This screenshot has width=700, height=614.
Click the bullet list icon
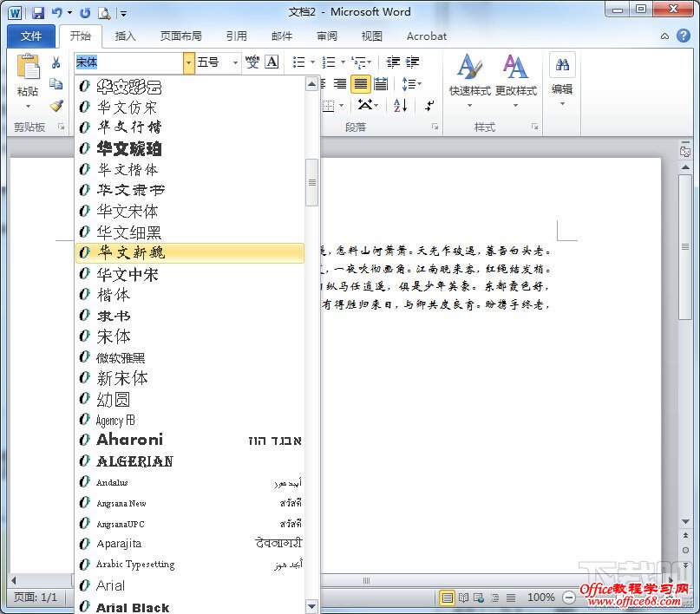(x=298, y=62)
